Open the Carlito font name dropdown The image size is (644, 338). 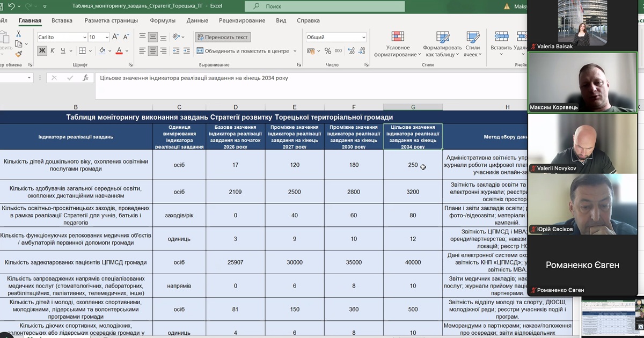(x=85, y=38)
